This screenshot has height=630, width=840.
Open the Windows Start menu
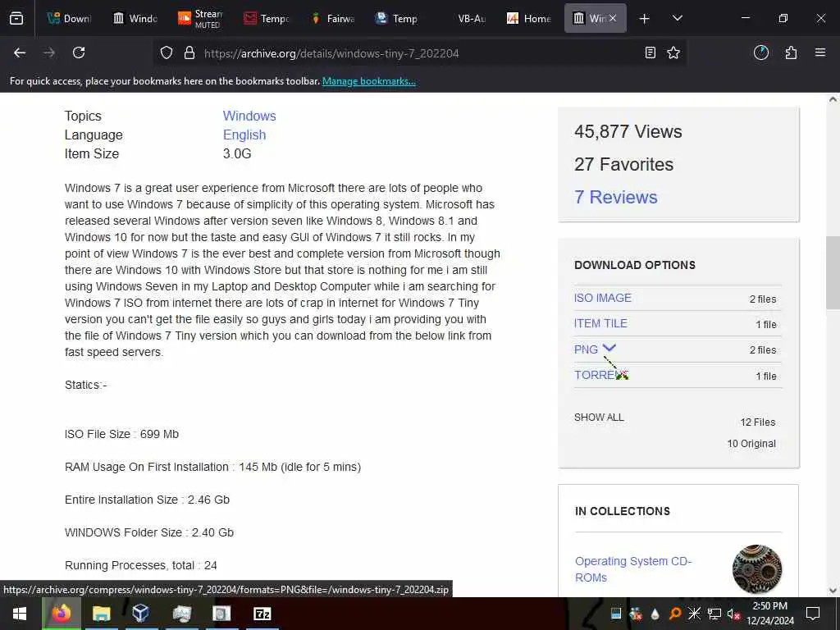point(20,614)
